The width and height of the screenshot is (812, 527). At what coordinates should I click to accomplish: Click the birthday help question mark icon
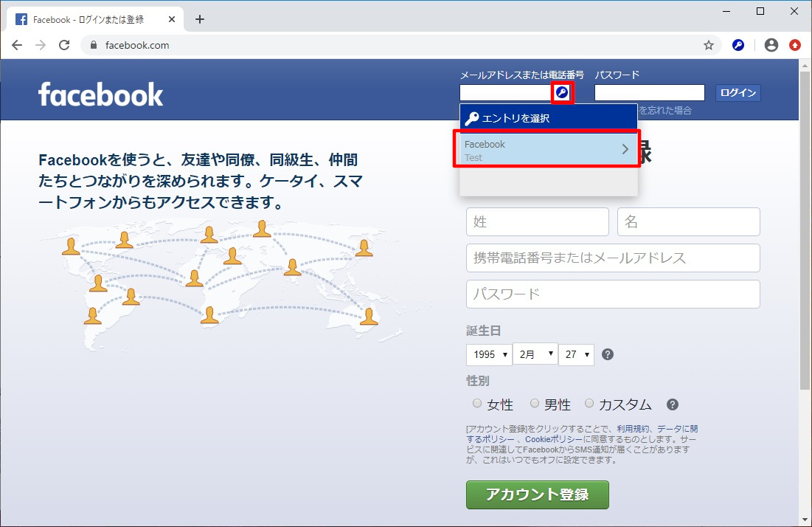pos(608,354)
